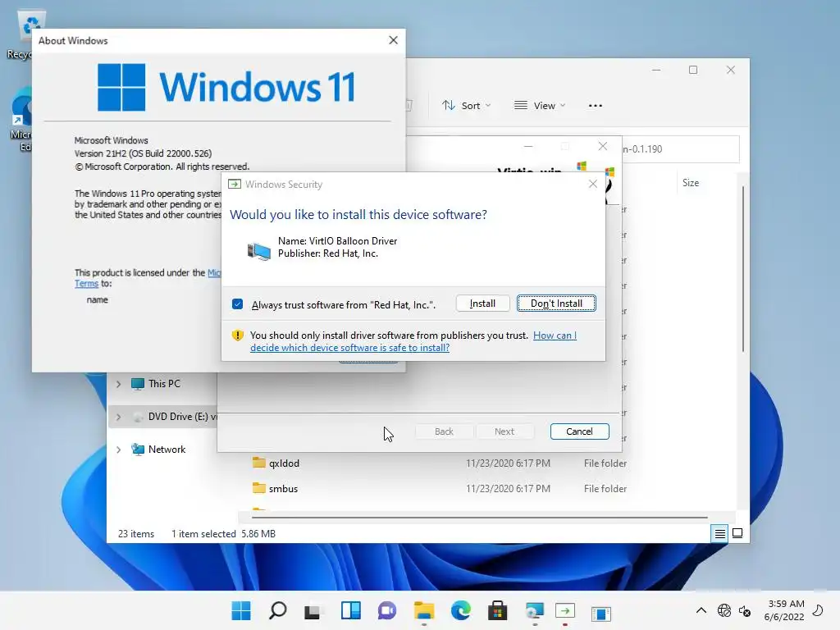
Task: Expand the Network tree node
Action: 119,450
